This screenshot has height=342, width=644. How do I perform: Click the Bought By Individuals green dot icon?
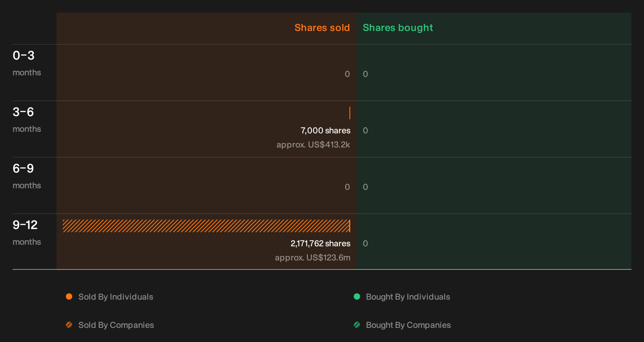pyautogui.click(x=357, y=297)
